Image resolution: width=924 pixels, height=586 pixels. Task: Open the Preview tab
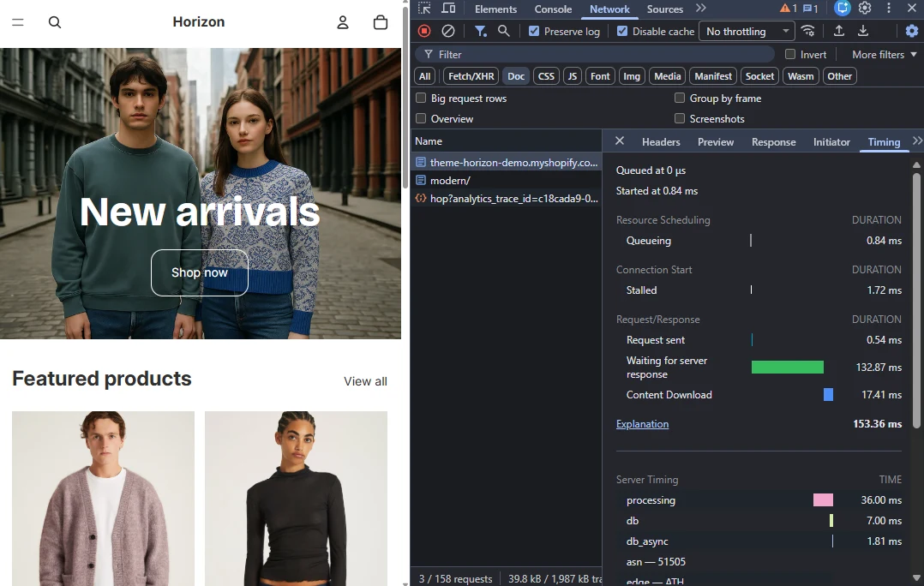tap(716, 142)
